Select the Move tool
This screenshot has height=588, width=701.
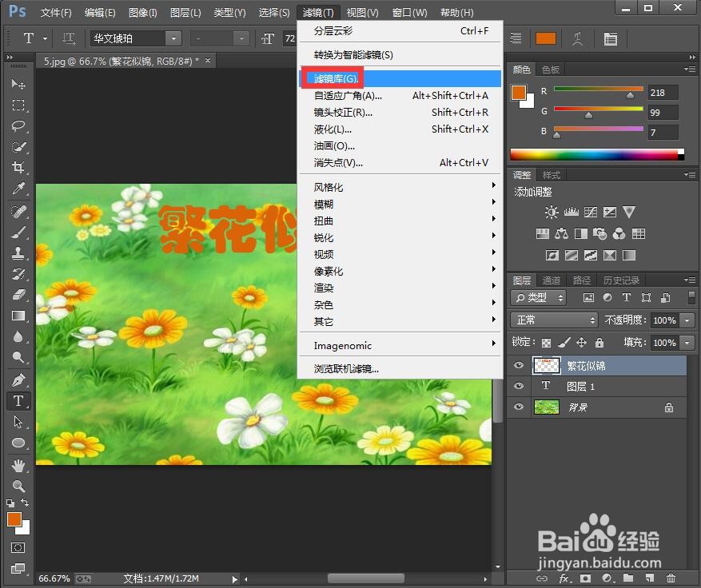click(x=18, y=84)
